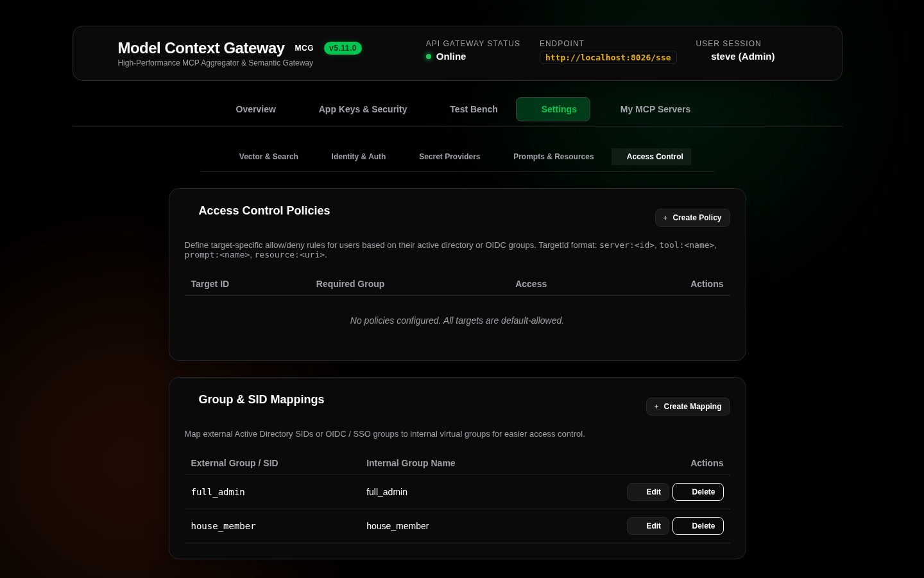Select the Settings tab
The image size is (924, 578).
coord(553,109)
